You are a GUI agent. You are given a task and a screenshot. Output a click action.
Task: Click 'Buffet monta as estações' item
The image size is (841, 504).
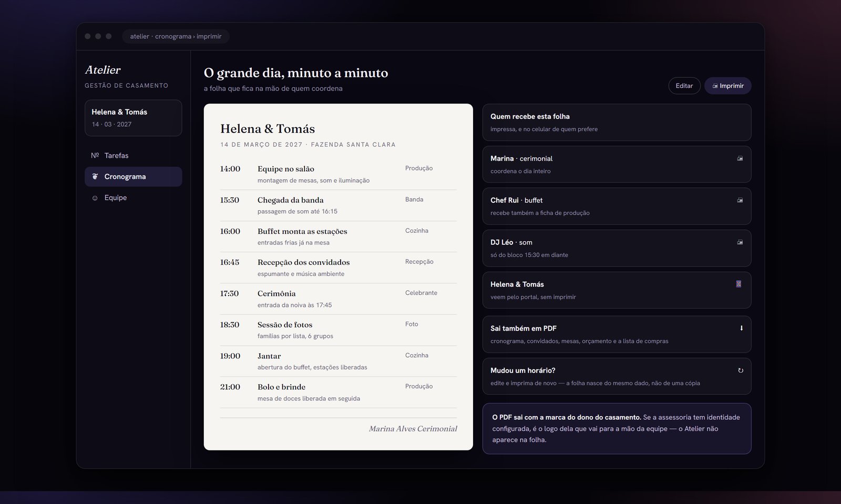click(302, 231)
